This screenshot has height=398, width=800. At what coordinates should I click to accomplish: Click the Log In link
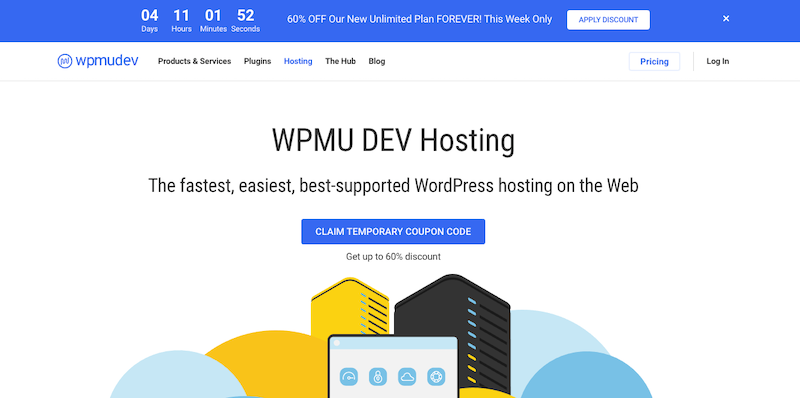[718, 61]
